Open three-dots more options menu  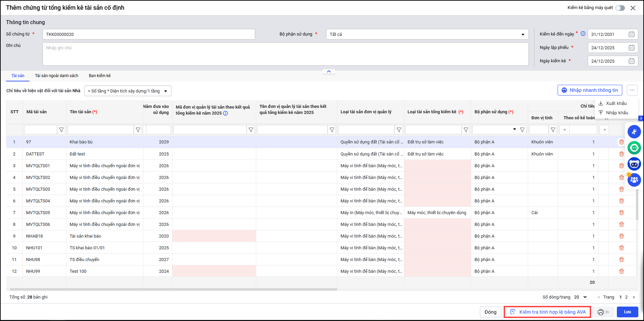[x=632, y=90]
